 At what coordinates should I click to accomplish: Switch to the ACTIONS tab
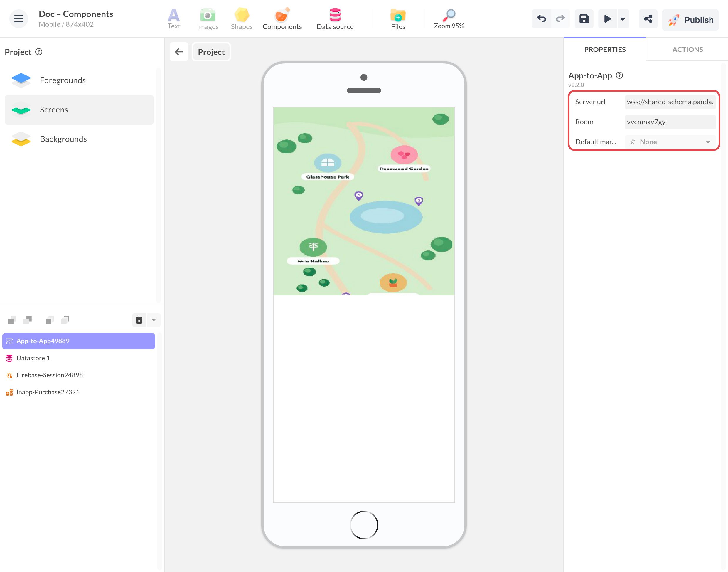(687, 50)
